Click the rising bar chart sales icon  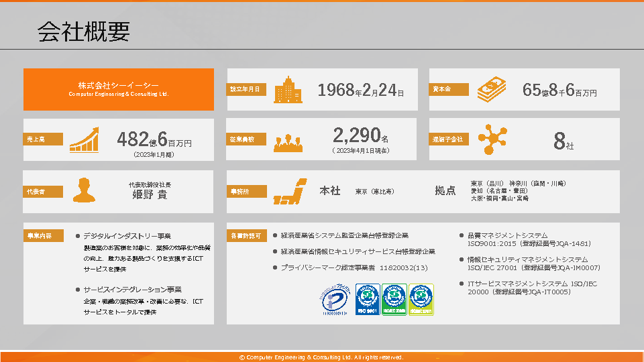pyautogui.click(x=85, y=139)
